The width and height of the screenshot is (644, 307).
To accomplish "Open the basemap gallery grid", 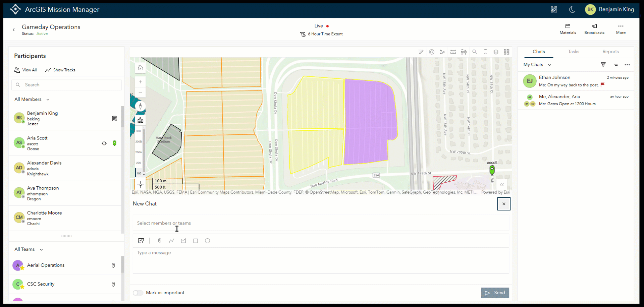I will [x=507, y=52].
